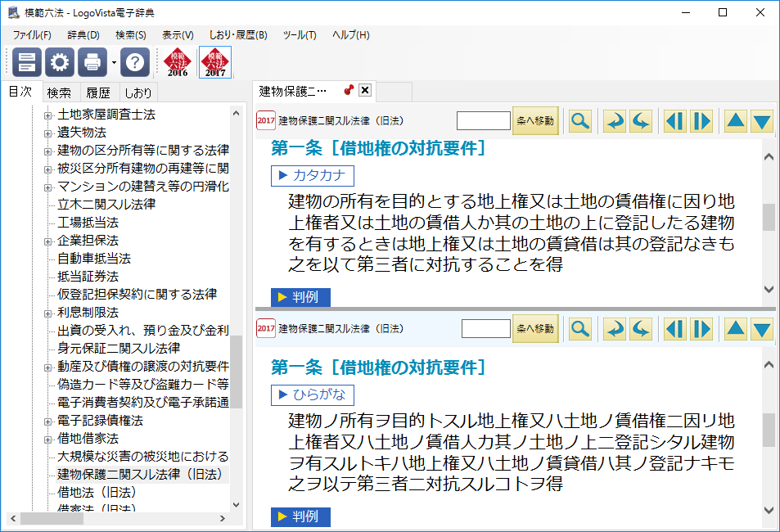Select 抵当証券法 in the tree
Image resolution: width=780 pixels, height=532 pixels.
click(88, 276)
